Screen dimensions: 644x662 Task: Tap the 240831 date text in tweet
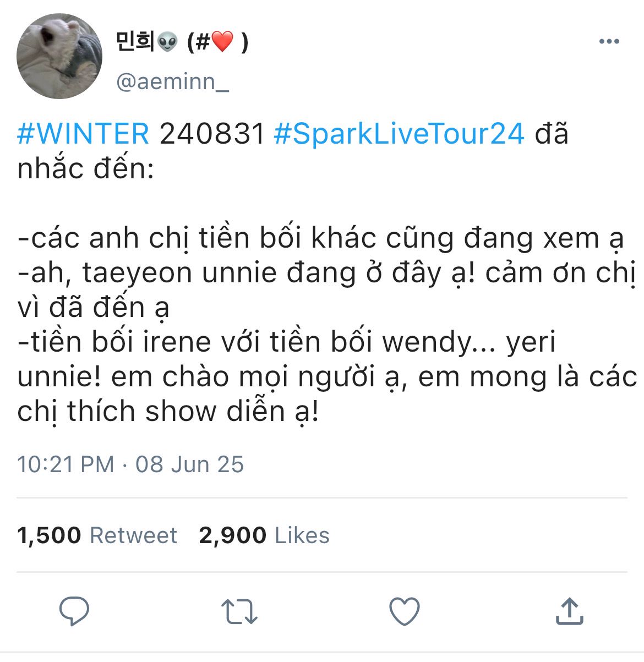click(x=212, y=134)
